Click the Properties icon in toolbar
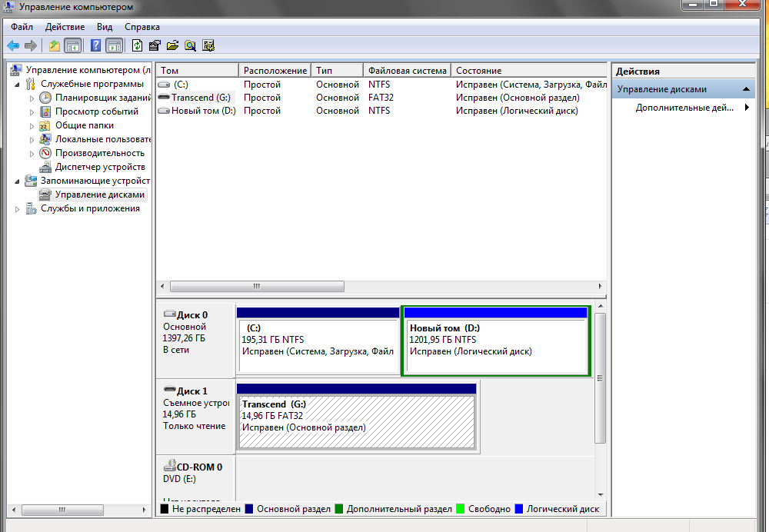This screenshot has height=532, width=769. (155, 45)
